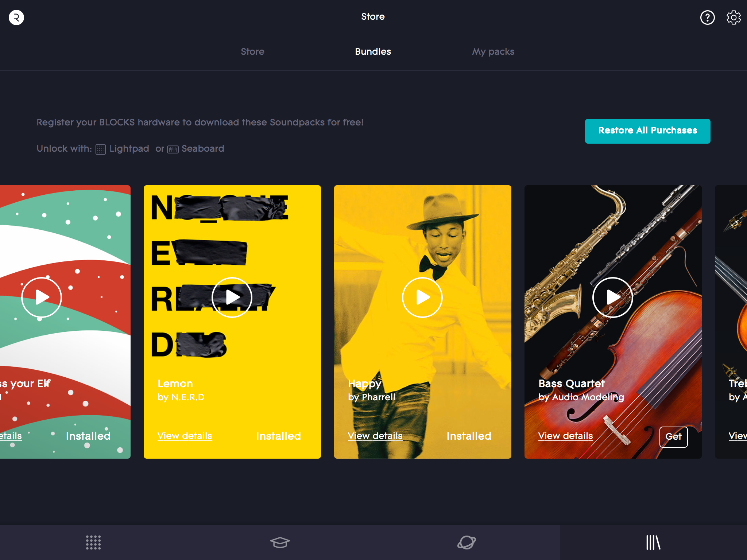Open the library shelves icon in bottom bar
Screen dimensions: 747x560
[x=653, y=542]
